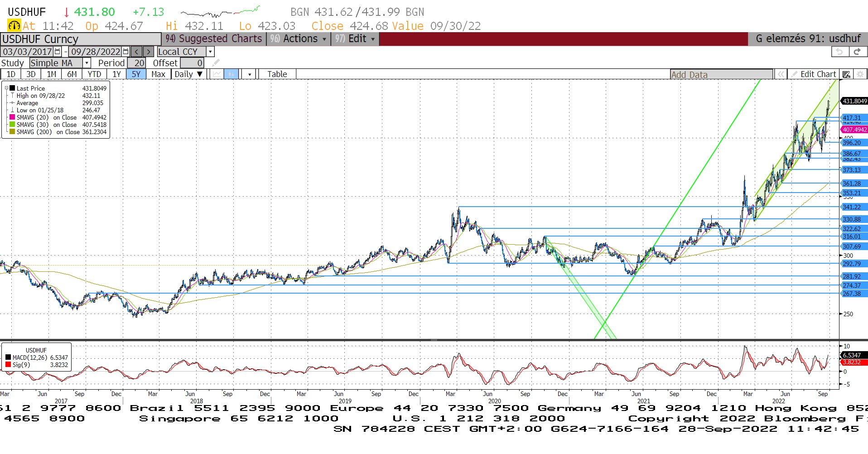Click the 373.13 price level label
The image size is (868, 454).
[854, 170]
